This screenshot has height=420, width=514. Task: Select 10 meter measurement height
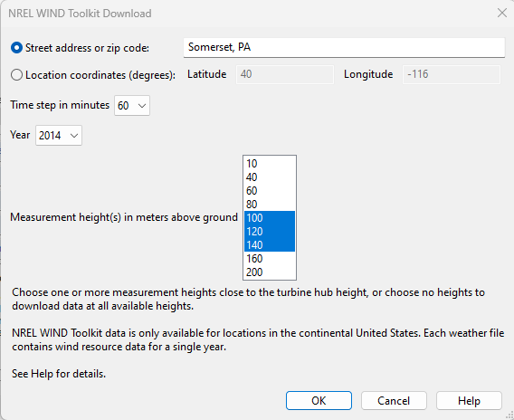point(270,164)
